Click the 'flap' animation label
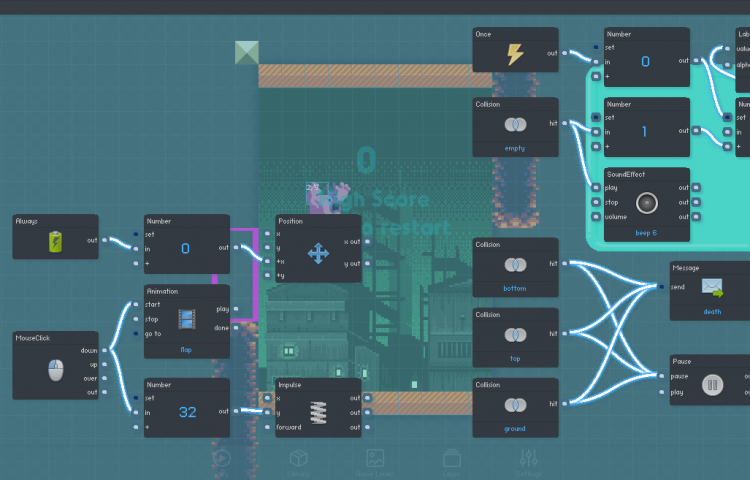Image resolution: width=750 pixels, height=480 pixels. (x=186, y=350)
